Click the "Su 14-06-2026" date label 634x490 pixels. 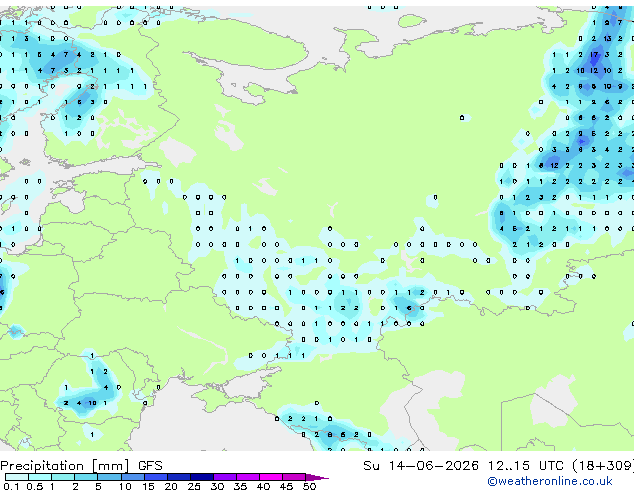(x=421, y=466)
